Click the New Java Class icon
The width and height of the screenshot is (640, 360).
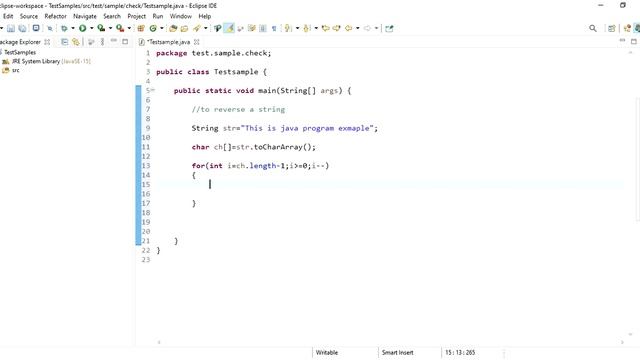(x=153, y=28)
